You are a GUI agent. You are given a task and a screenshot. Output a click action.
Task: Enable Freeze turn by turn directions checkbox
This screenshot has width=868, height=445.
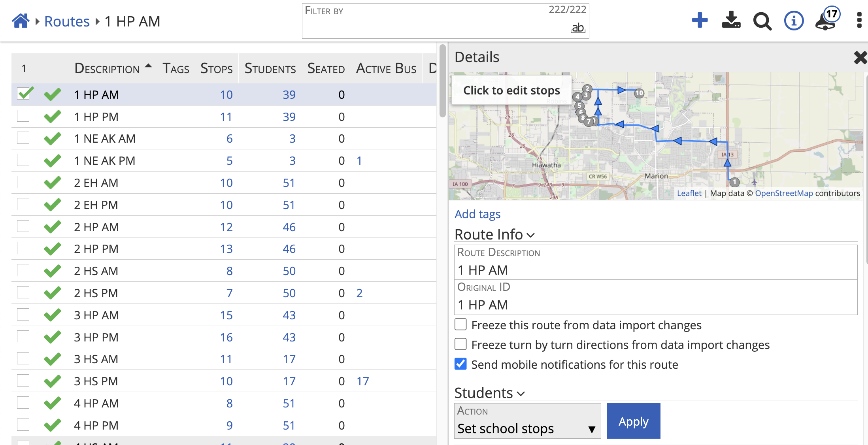click(460, 344)
